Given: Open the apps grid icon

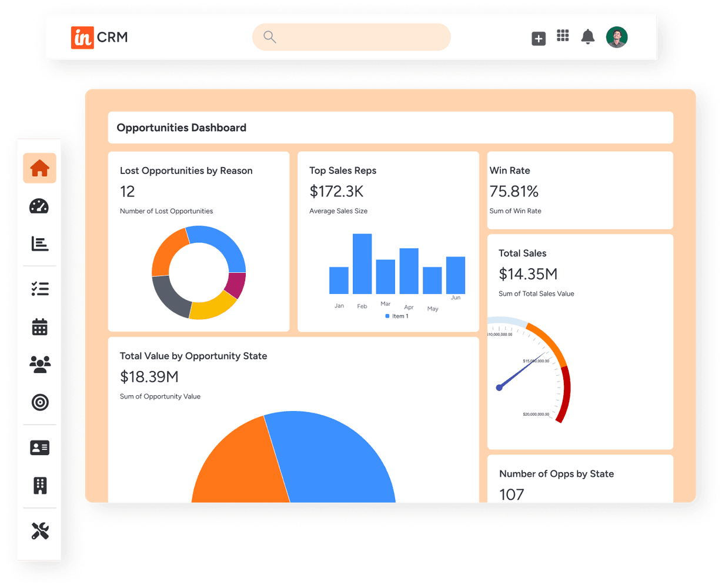Looking at the screenshot, I should [563, 36].
